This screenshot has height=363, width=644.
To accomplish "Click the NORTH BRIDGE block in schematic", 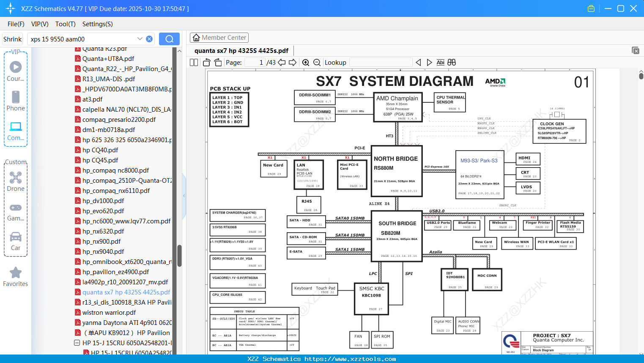I will (x=396, y=171).
